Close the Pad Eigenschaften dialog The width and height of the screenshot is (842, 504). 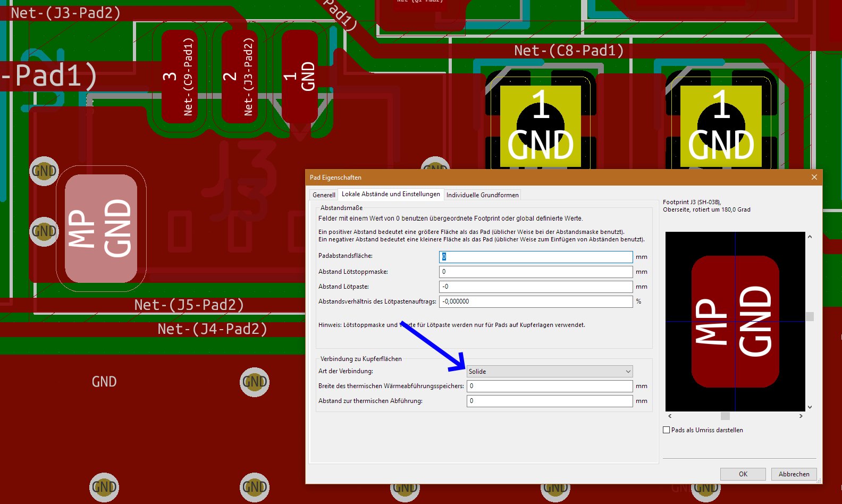[x=814, y=177]
